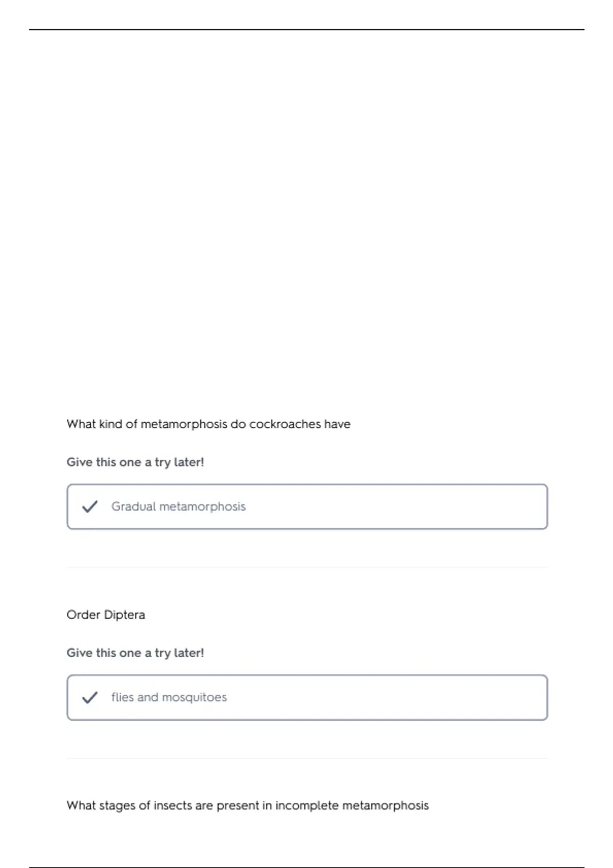Click the 'Gradual metamorphosis' answer text
Image resolution: width=613 pixels, height=868 pixels.
[179, 507]
